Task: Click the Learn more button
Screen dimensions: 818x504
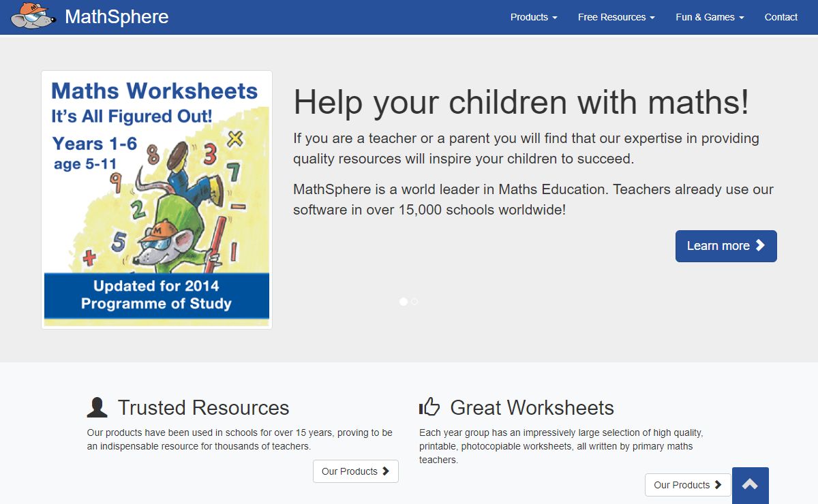Action: point(726,246)
